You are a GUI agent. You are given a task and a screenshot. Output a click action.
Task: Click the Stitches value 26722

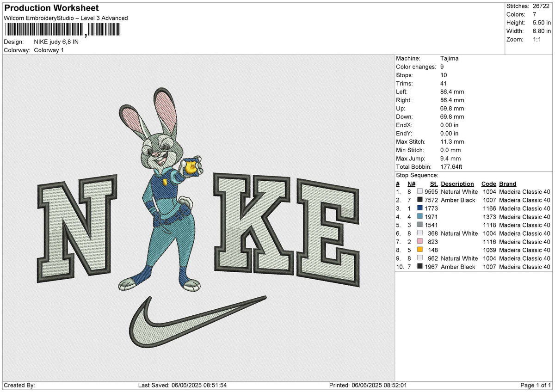coord(542,6)
